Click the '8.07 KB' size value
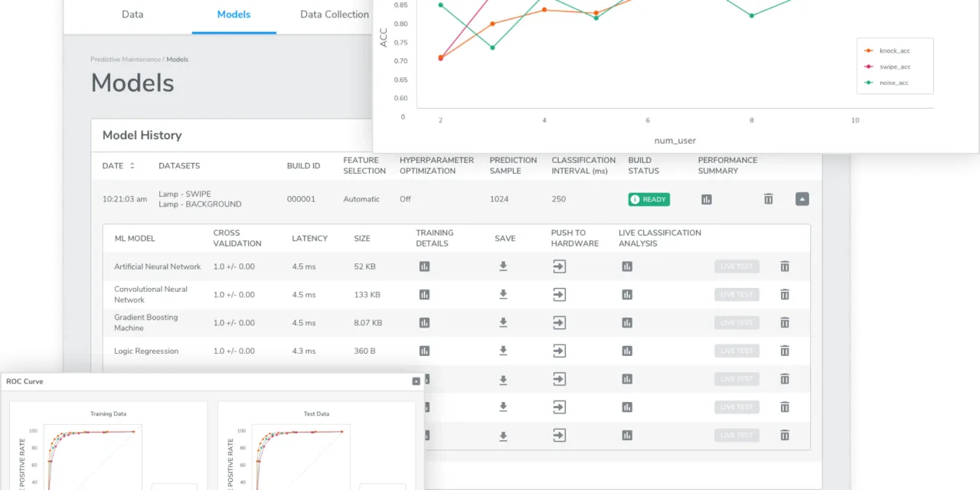Image resolution: width=980 pixels, height=490 pixels. (x=368, y=323)
